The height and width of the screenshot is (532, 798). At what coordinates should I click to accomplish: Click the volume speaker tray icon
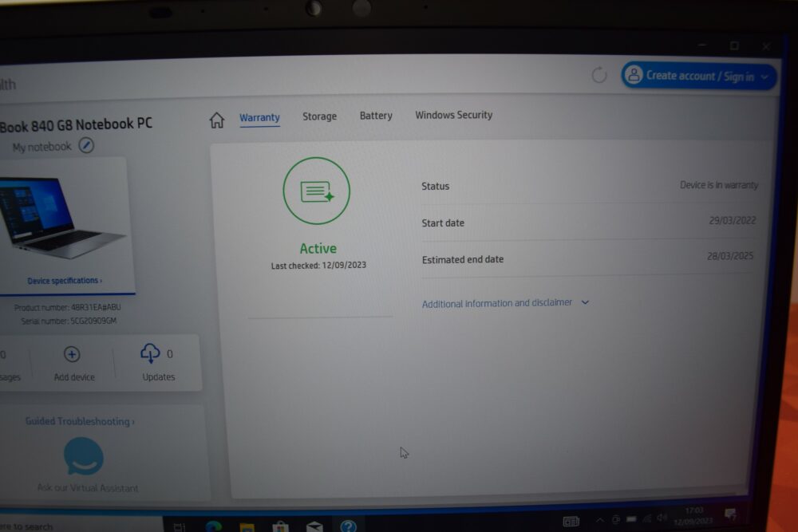(x=662, y=518)
